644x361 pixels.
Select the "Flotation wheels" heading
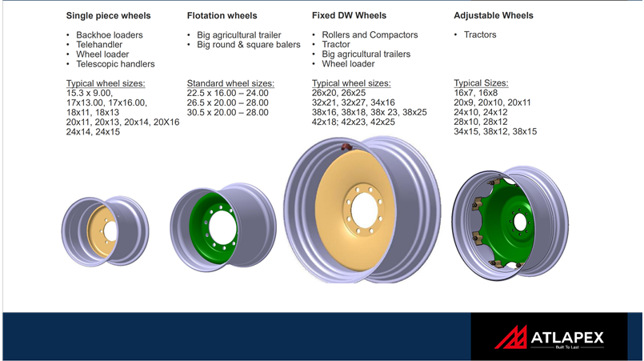(x=222, y=15)
